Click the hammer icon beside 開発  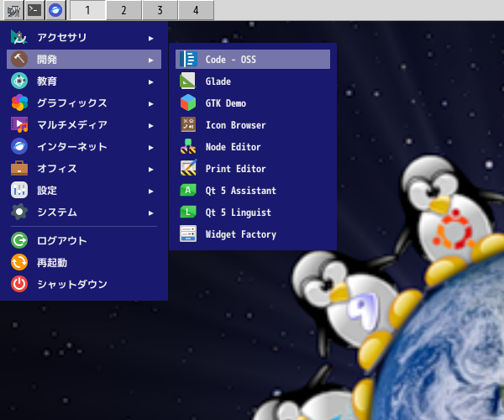(19, 59)
